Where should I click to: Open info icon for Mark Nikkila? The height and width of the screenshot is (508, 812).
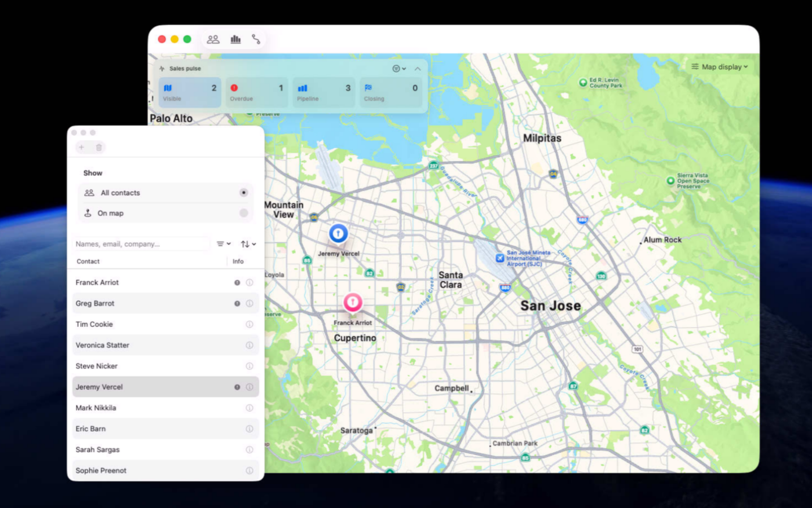tap(249, 408)
